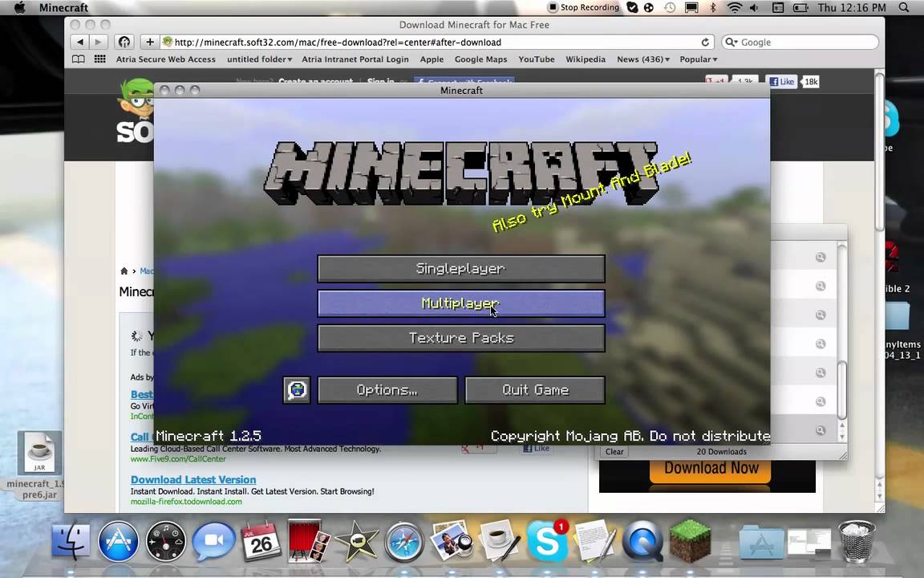This screenshot has width=924, height=578.
Task: Open Skype from the Dock
Action: tap(547, 541)
